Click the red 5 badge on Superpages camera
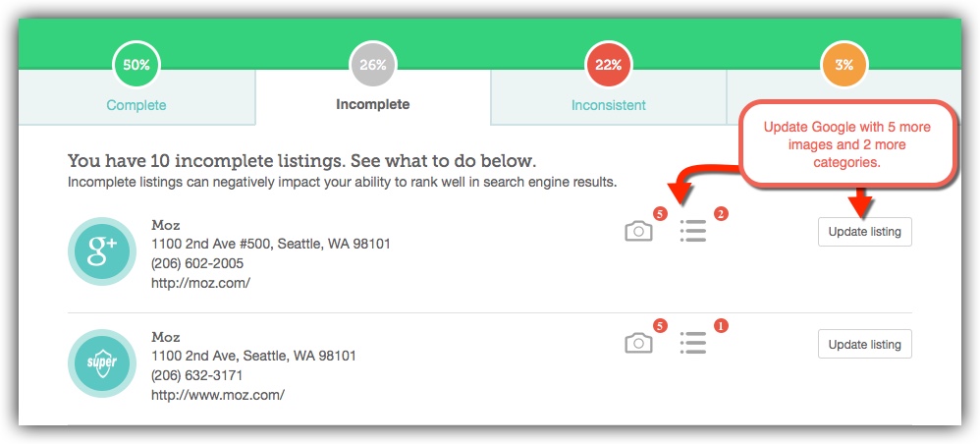 click(660, 326)
